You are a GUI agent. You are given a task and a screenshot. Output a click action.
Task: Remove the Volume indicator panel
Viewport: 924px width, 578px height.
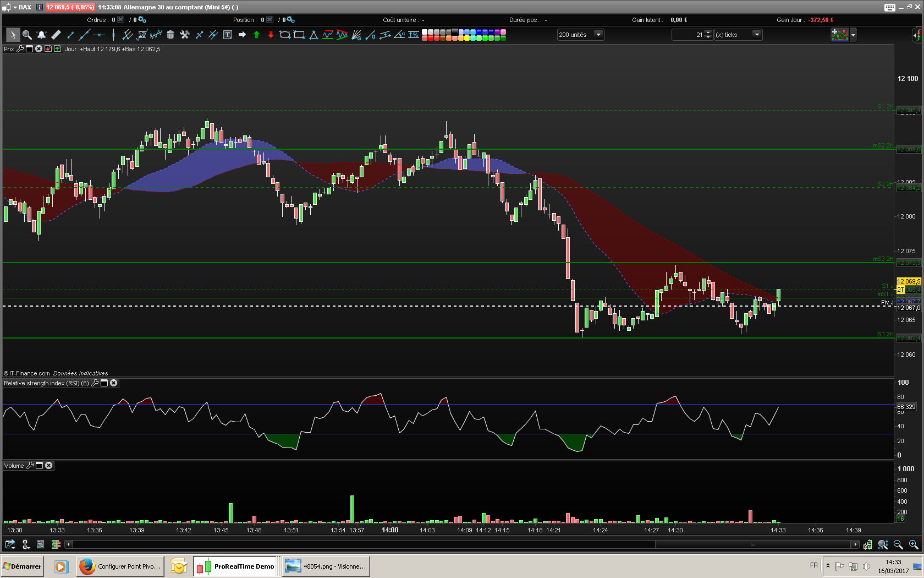coord(48,466)
